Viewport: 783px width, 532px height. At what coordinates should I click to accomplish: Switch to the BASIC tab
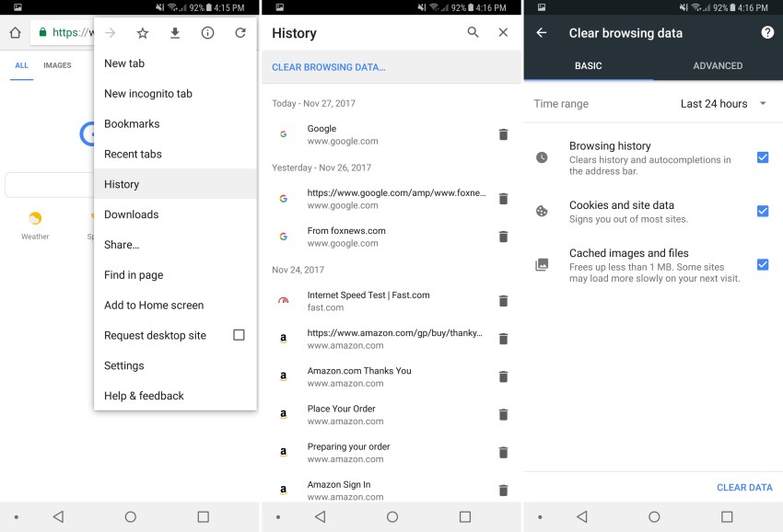pyautogui.click(x=589, y=65)
